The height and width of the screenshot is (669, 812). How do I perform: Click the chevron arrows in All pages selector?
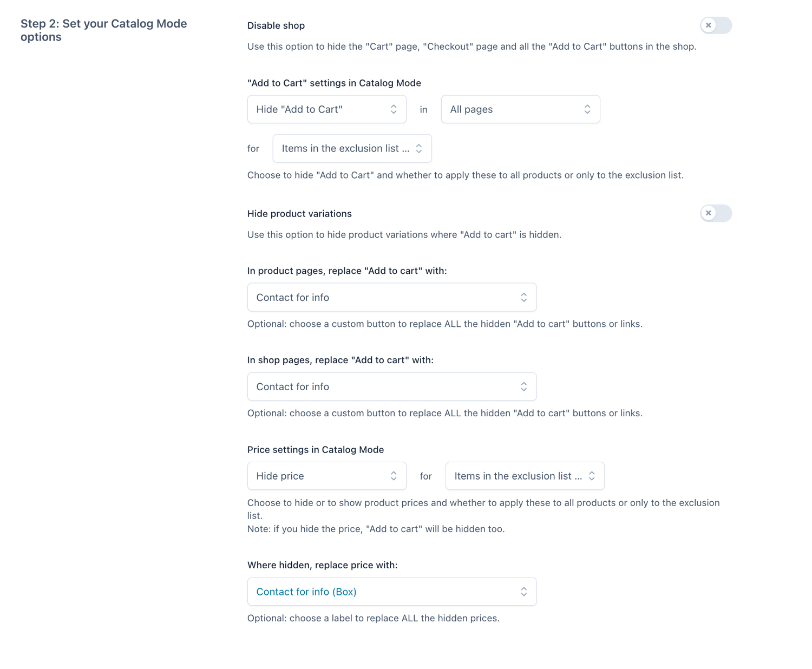coord(587,109)
